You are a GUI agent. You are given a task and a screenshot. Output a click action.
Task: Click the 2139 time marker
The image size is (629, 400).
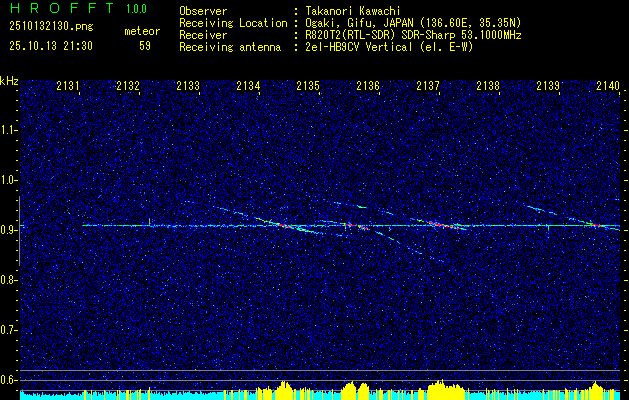click(548, 85)
